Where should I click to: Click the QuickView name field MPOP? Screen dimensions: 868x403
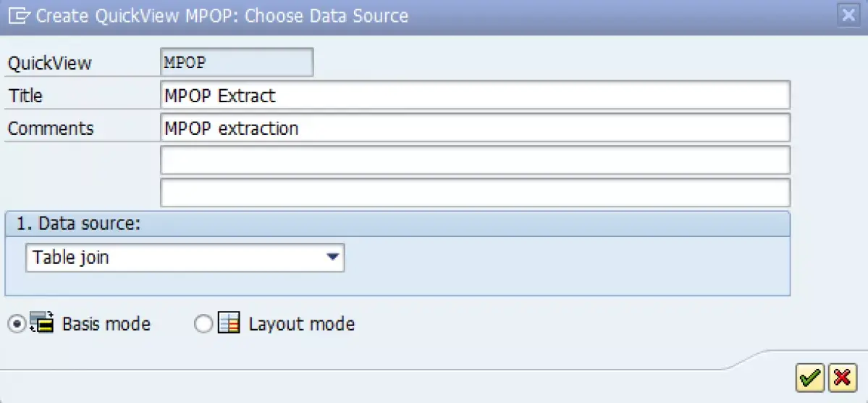[x=237, y=62]
